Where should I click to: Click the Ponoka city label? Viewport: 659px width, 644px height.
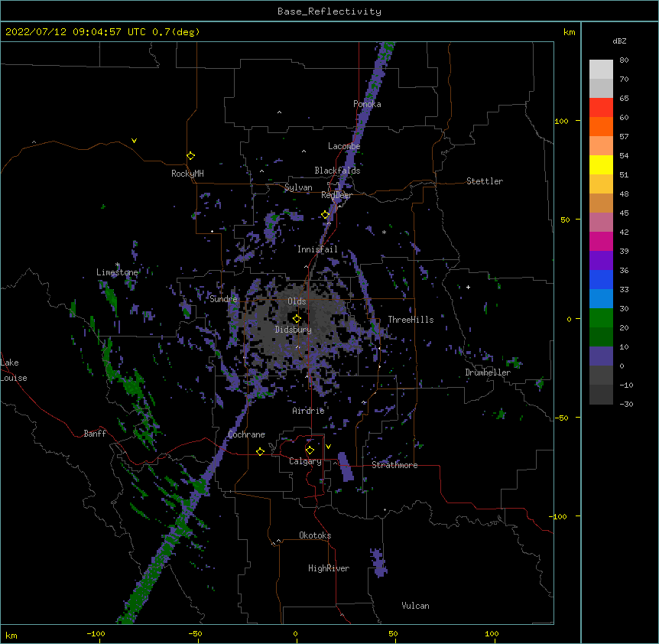tap(367, 104)
